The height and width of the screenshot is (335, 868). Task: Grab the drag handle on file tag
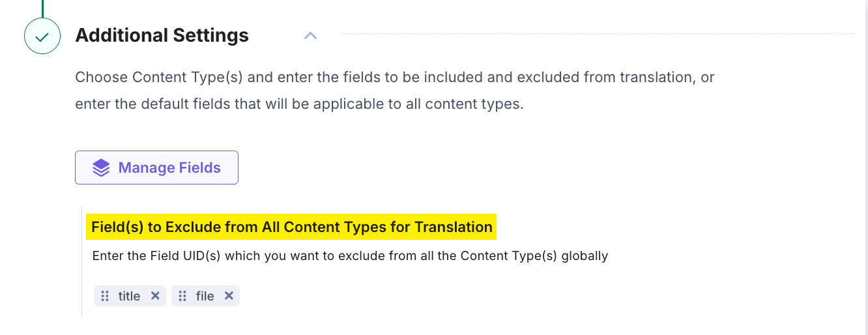[x=182, y=296]
